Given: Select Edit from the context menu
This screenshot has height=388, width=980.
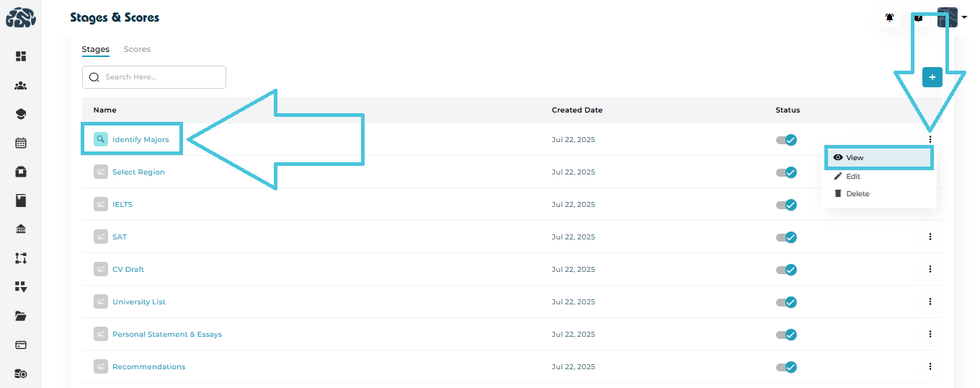Looking at the screenshot, I should pyautogui.click(x=852, y=176).
